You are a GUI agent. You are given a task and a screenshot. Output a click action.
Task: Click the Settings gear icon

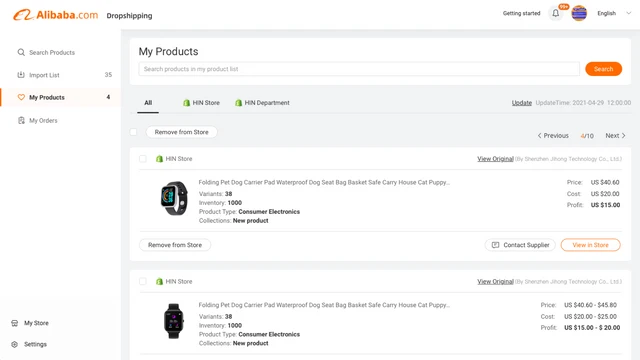click(x=15, y=344)
